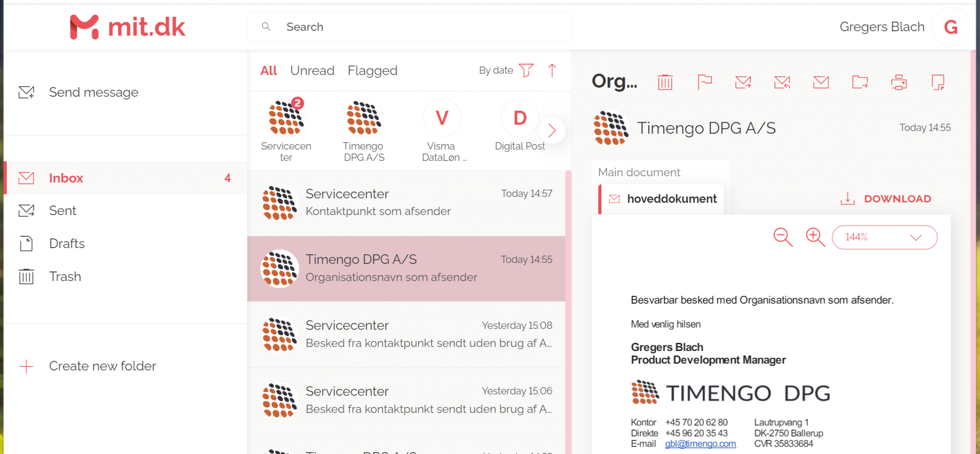Open the 144% zoom level dropdown

(x=884, y=238)
